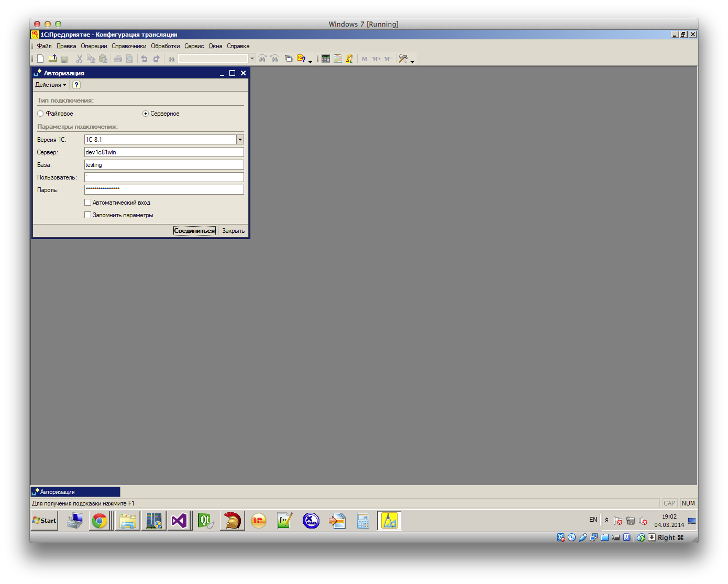This screenshot has width=728, height=584.
Task: Click the Пользователь input field
Action: pos(164,177)
